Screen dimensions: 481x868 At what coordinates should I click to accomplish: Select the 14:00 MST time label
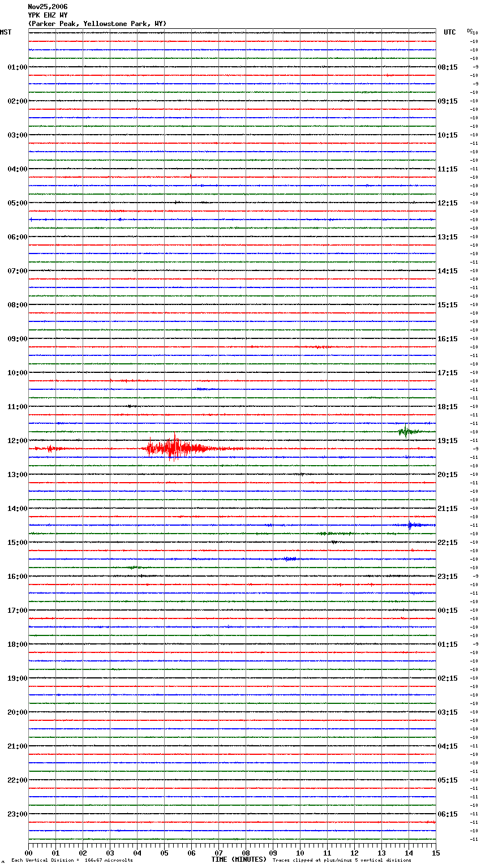[x=17, y=509]
